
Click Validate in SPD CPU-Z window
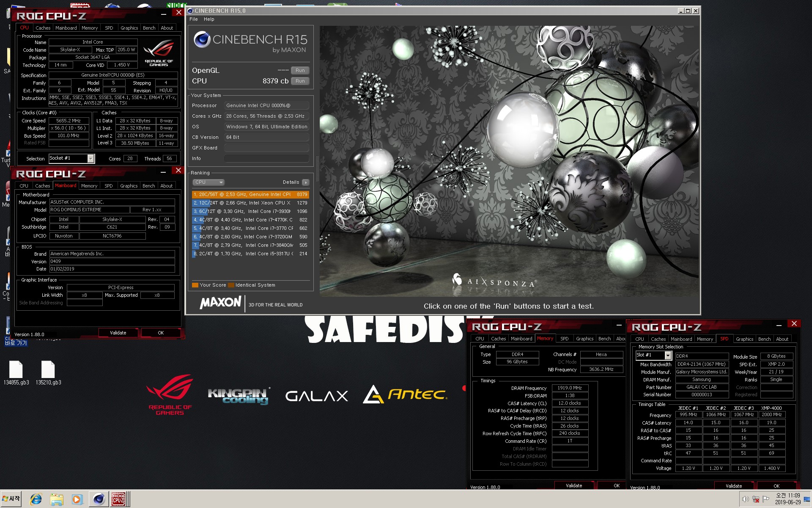(734, 486)
